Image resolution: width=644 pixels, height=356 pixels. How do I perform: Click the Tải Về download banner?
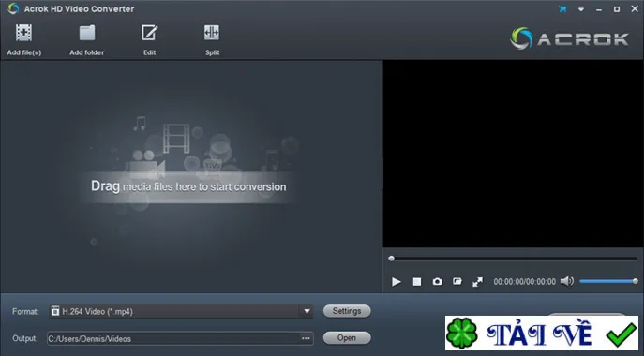pos(542,333)
